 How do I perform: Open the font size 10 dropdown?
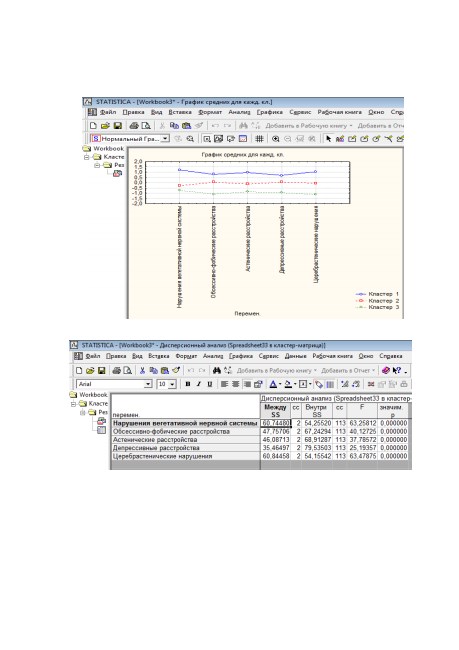click(172, 384)
